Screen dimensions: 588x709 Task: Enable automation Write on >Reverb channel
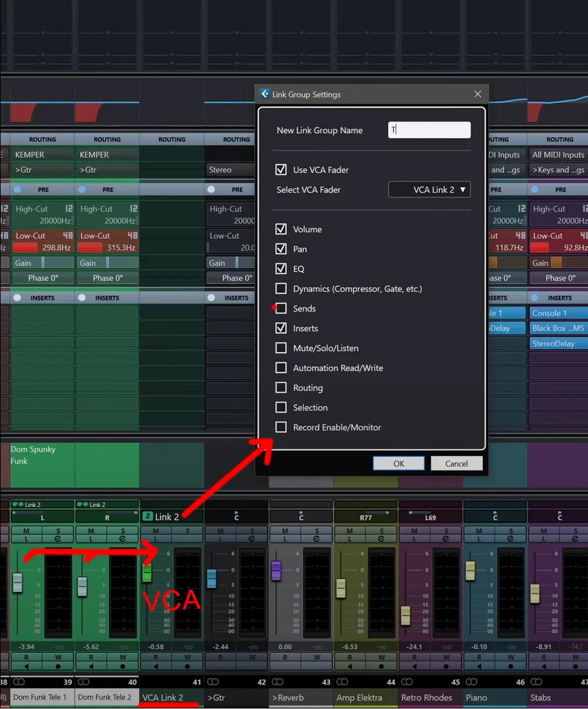(317, 657)
